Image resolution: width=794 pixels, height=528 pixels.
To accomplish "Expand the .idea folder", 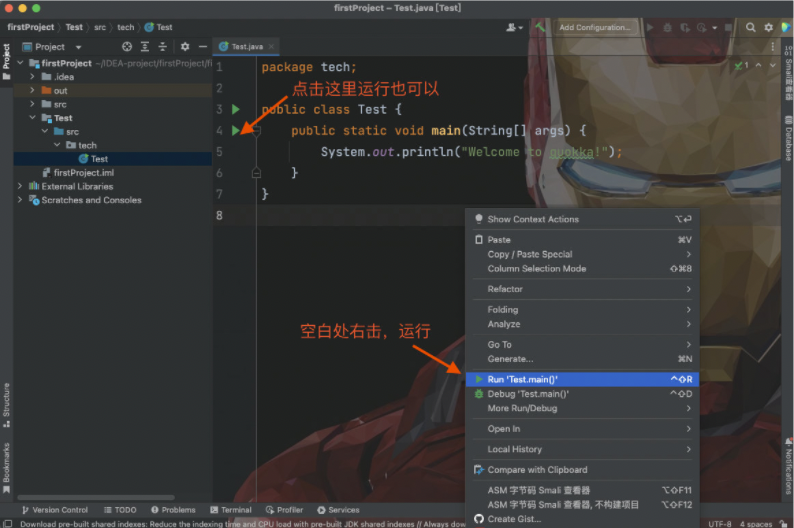I will tap(32, 76).
